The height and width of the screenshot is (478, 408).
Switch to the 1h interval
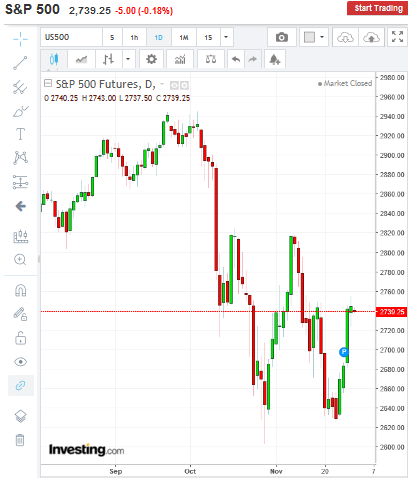[134, 37]
